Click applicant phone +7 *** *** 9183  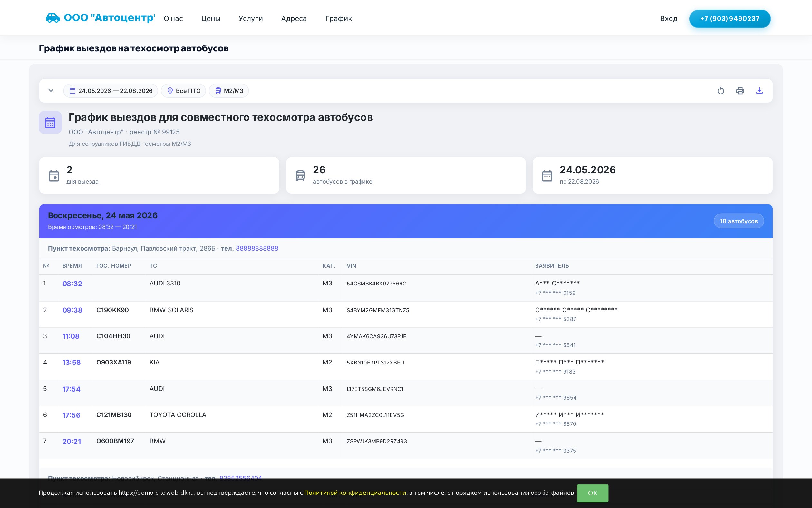point(555,372)
